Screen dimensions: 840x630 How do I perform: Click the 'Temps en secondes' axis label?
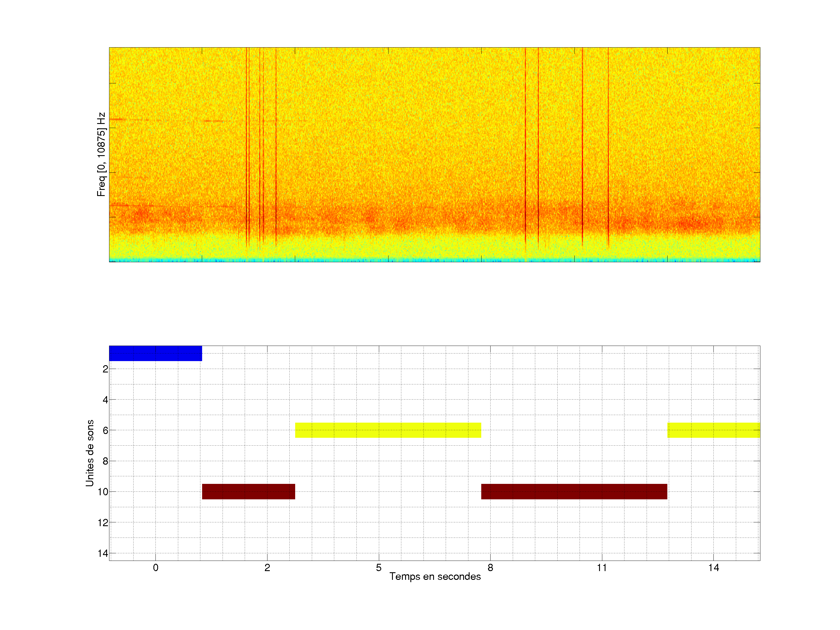point(435,576)
